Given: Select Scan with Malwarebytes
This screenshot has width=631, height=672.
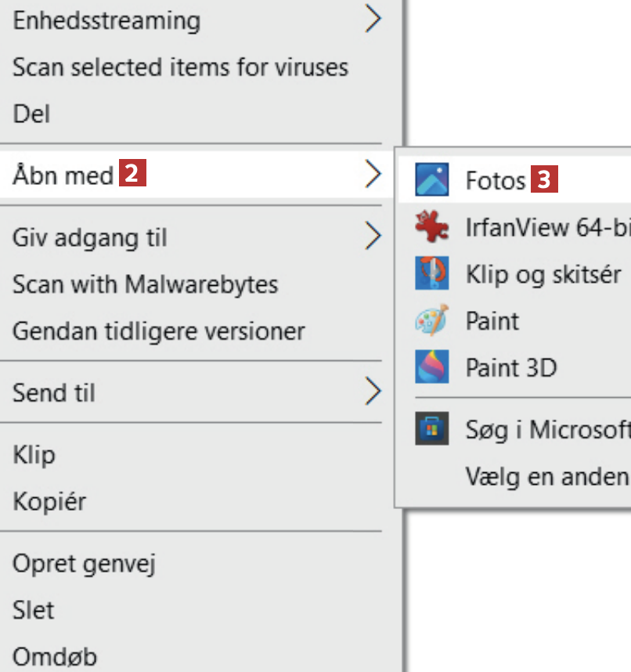Looking at the screenshot, I should (145, 284).
